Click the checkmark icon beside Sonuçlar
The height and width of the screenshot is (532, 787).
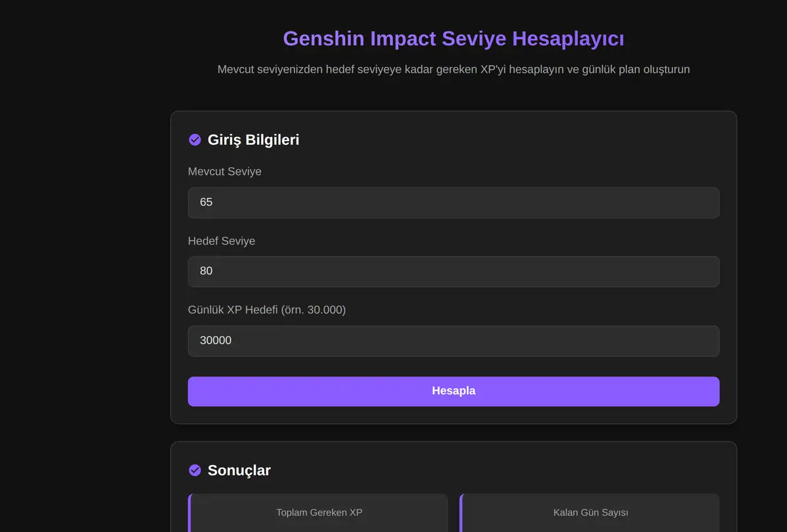coord(195,470)
